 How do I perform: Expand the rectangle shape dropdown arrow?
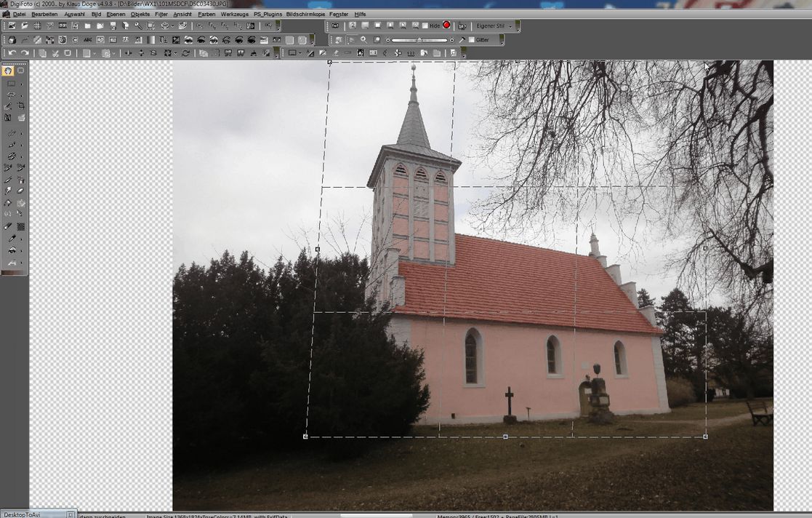click(x=302, y=53)
